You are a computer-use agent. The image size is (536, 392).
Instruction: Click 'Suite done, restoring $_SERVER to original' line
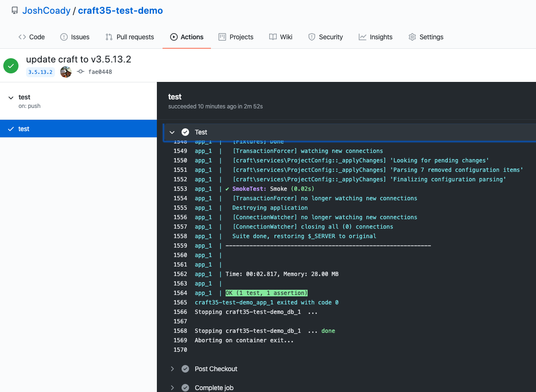tap(304, 236)
